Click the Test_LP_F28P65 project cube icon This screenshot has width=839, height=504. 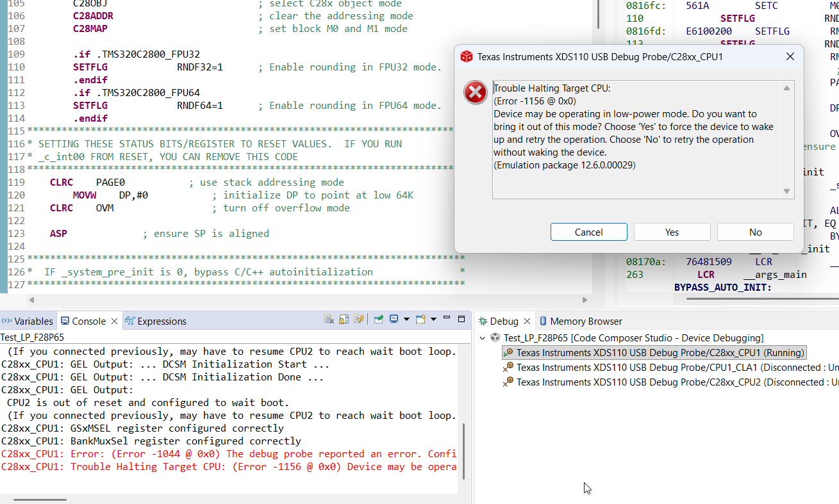[x=495, y=337]
